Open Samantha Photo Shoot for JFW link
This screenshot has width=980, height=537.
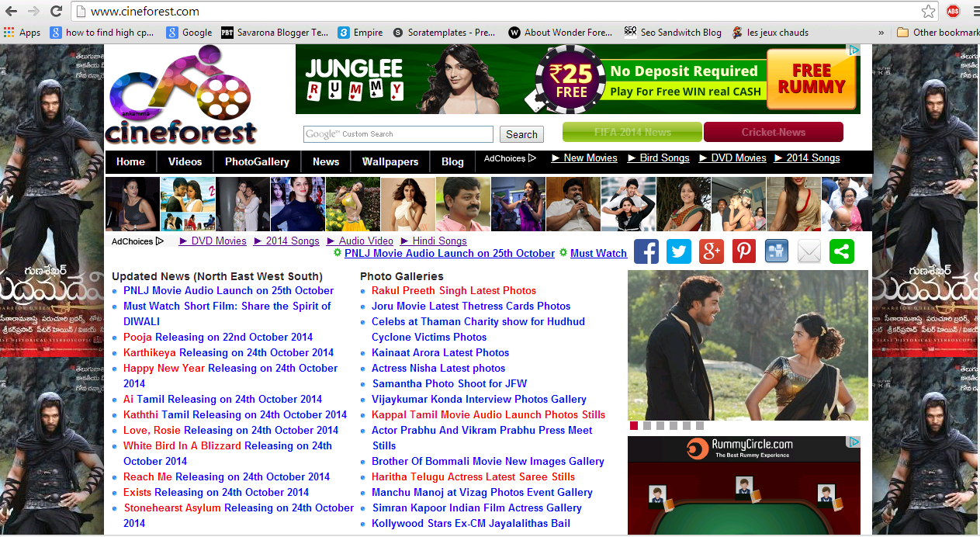[x=449, y=383]
